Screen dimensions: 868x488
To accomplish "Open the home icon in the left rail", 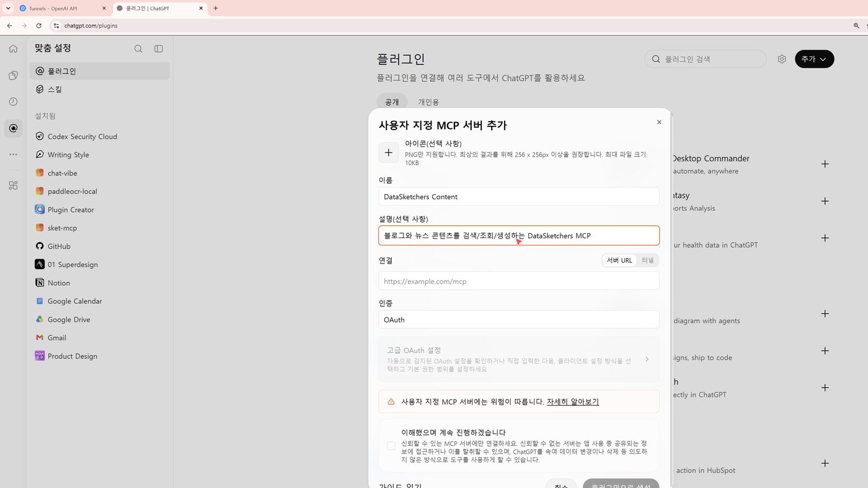I will [13, 49].
